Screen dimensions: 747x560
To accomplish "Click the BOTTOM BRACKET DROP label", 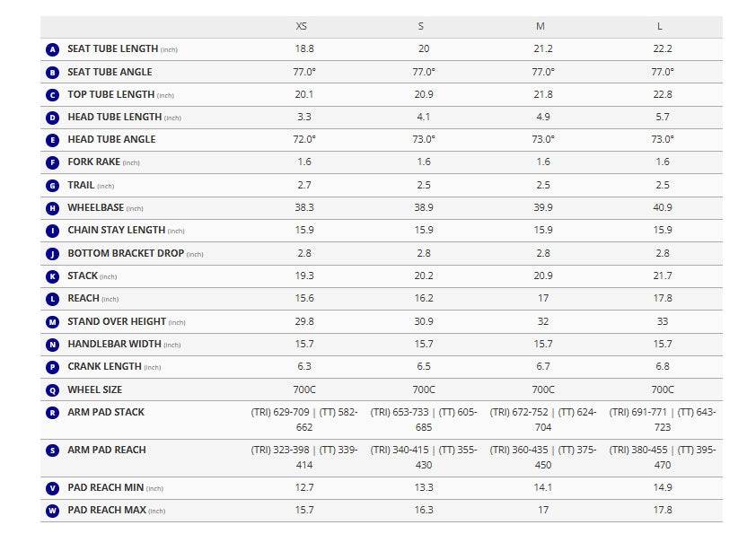I will pyautogui.click(x=125, y=253).
